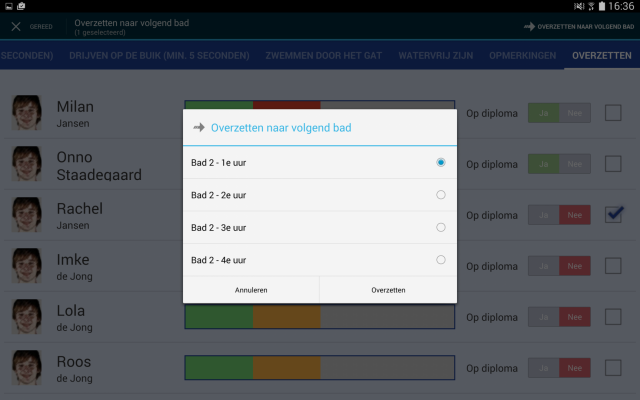
Task: Tap Roos's progress bar
Action: [x=319, y=367]
